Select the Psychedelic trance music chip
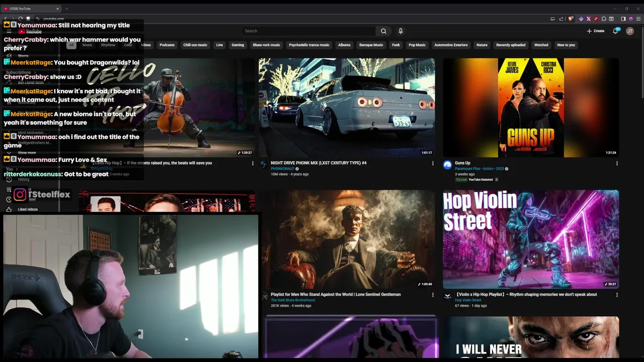Image resolution: width=644 pixels, height=362 pixels. pyautogui.click(x=309, y=45)
